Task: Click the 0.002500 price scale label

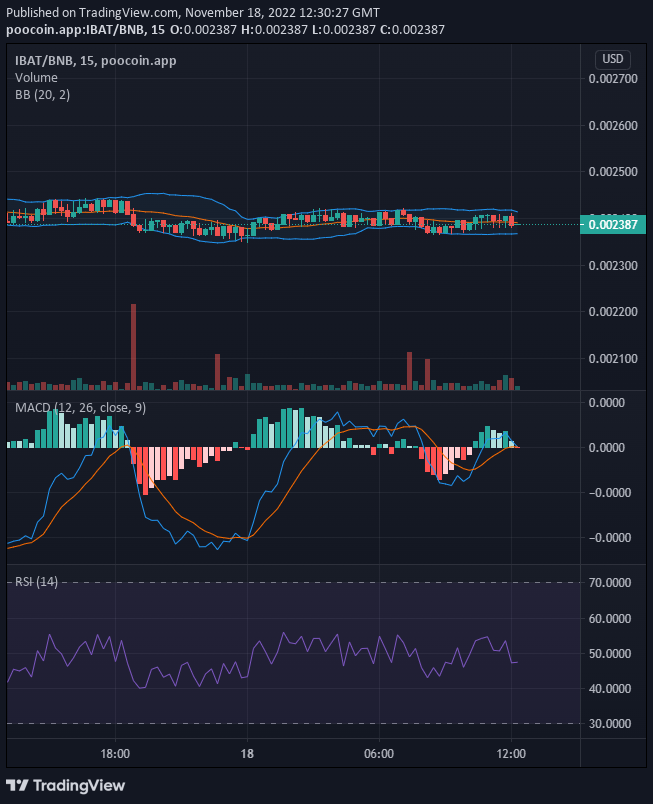Action: [613, 172]
